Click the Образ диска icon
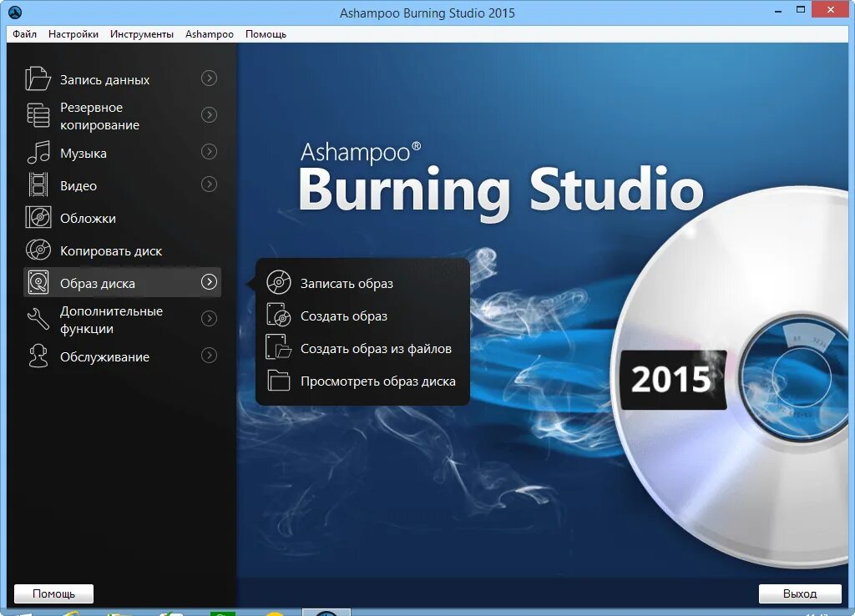Screen dimensions: 855x616 tap(38, 282)
